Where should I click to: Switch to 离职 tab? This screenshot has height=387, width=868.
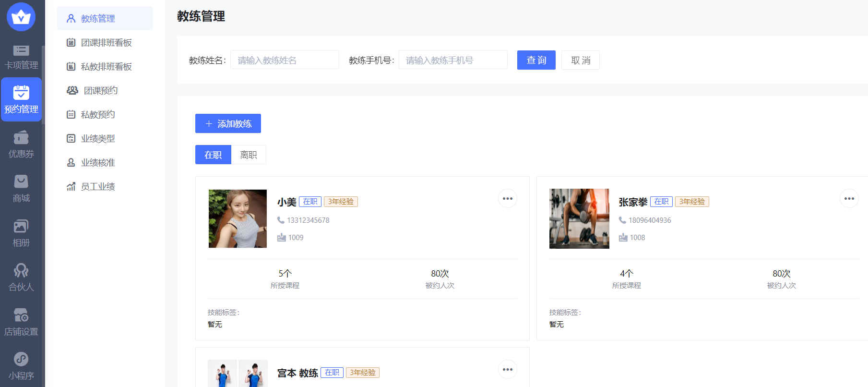coord(249,155)
